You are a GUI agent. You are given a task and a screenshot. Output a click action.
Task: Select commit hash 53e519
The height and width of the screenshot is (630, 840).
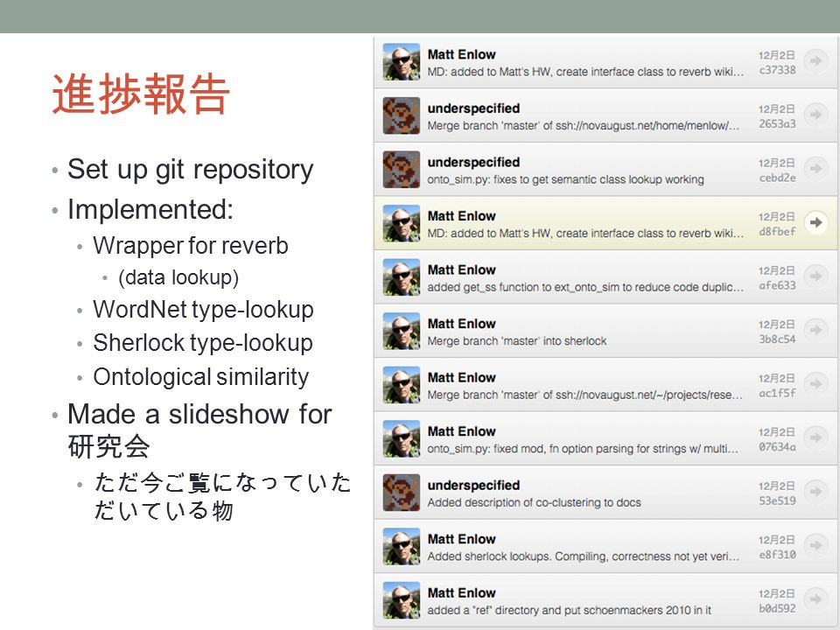(x=777, y=500)
